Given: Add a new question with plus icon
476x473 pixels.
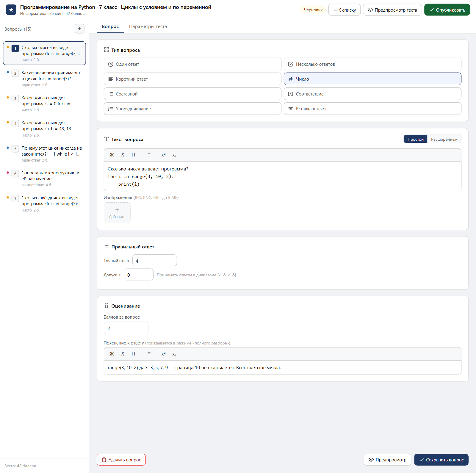Looking at the screenshot, I should point(79,29).
